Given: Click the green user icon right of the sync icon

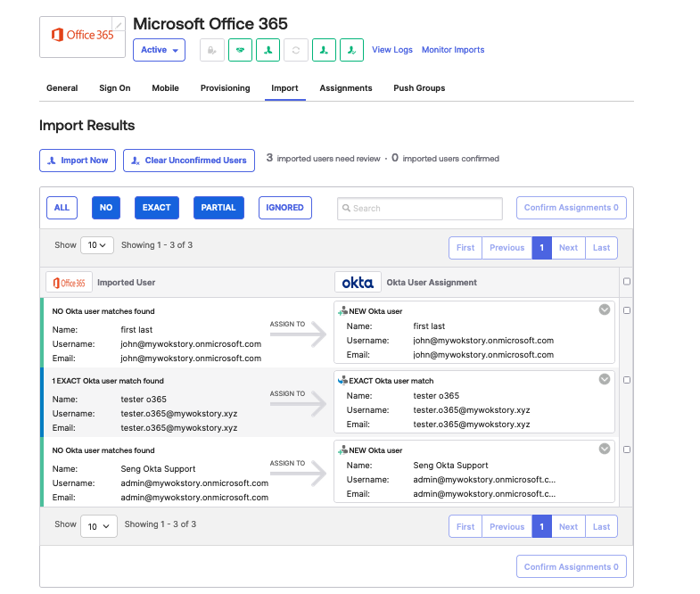Looking at the screenshot, I should (324, 50).
